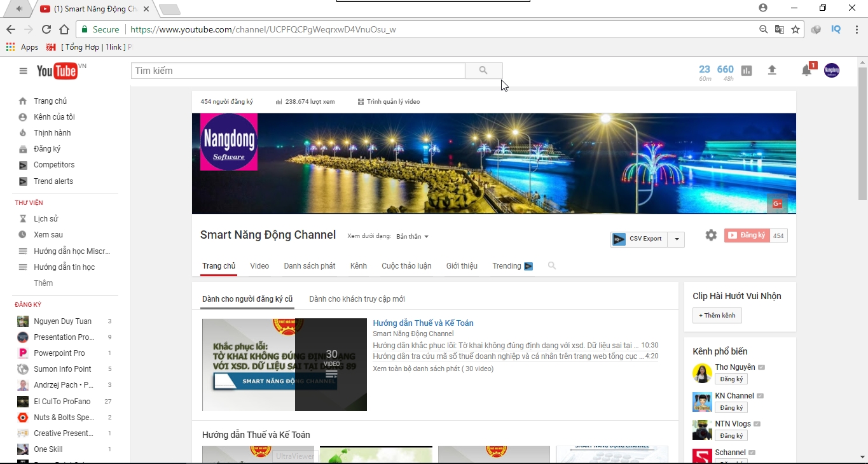Open Chrome's three-dot menu
Image resolution: width=868 pixels, height=464 pixels.
(857, 29)
